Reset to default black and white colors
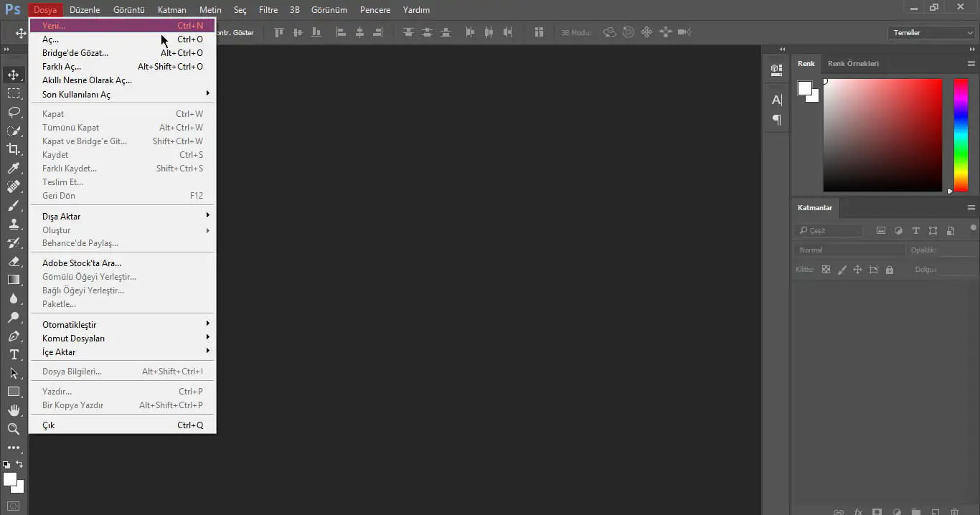The image size is (980, 515). point(6,465)
